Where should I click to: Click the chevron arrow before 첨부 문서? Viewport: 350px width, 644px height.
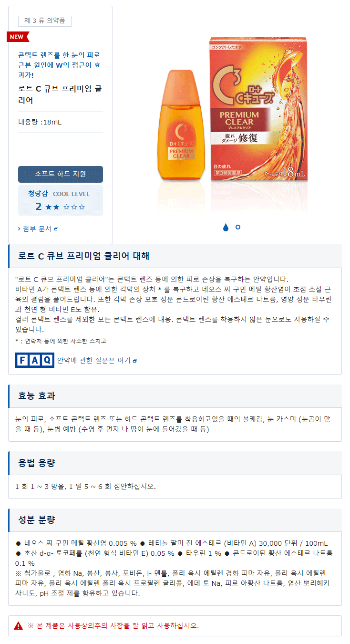(x=19, y=229)
